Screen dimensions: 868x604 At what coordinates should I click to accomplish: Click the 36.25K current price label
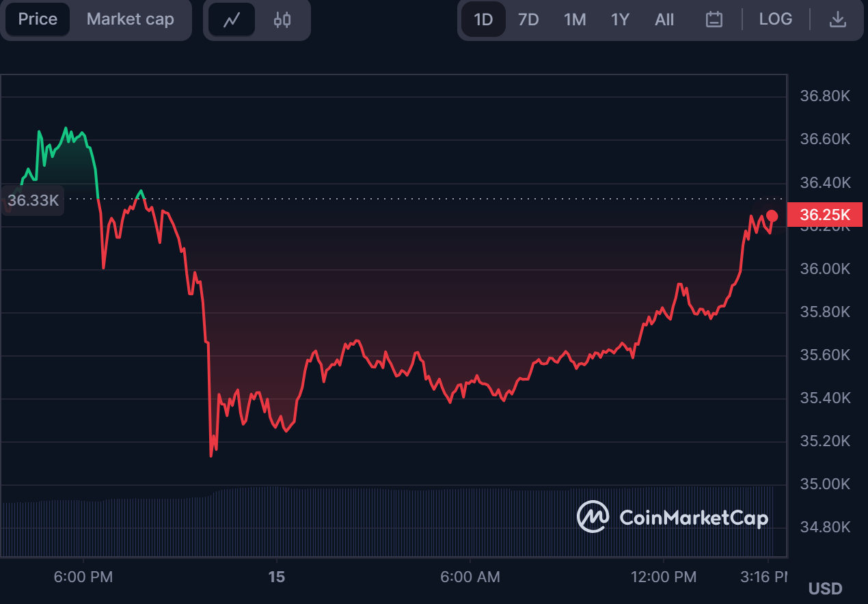click(x=825, y=215)
